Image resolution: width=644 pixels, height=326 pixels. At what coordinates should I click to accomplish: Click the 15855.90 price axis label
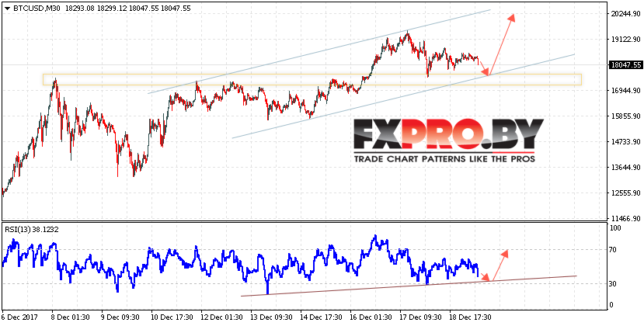pyautogui.click(x=626, y=116)
